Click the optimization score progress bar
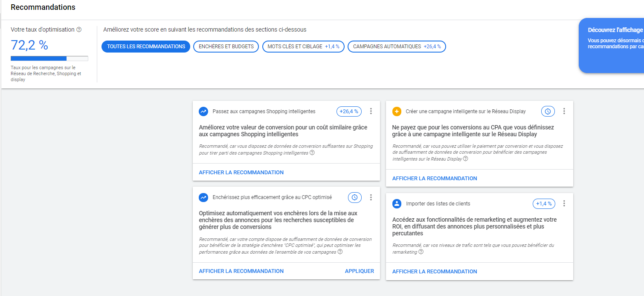This screenshot has height=296, width=644. click(x=49, y=59)
